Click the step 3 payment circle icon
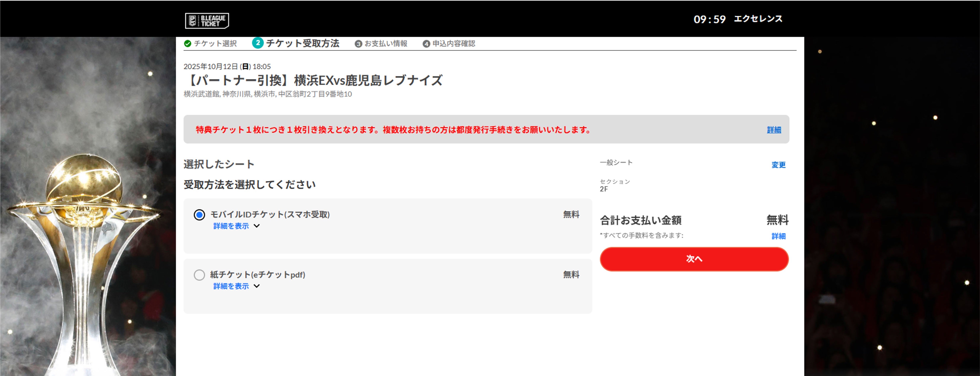Viewport: 980px width, 376px height. click(358, 44)
